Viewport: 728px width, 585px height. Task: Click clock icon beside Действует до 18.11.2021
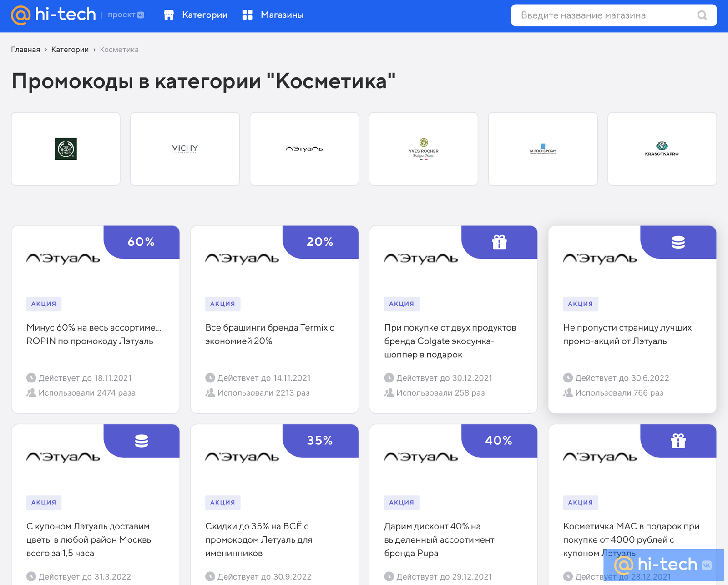pyautogui.click(x=31, y=378)
